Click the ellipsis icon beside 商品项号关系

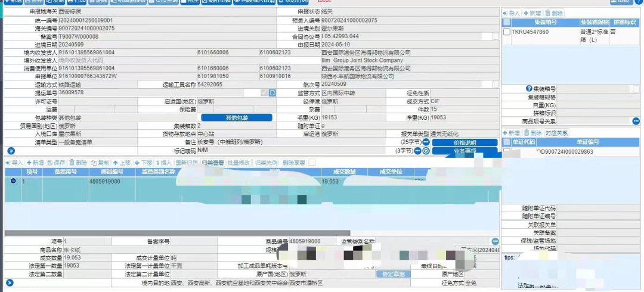(x=636, y=121)
